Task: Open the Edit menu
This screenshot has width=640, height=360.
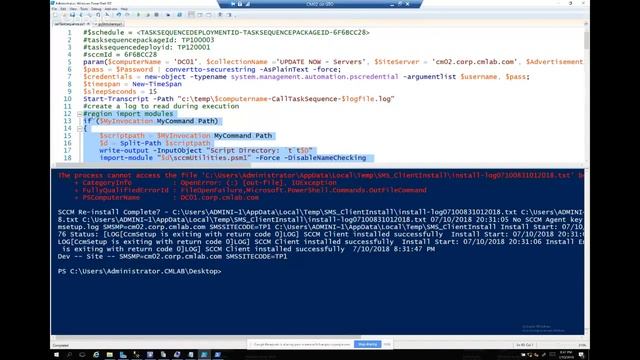Action: (63, 9)
